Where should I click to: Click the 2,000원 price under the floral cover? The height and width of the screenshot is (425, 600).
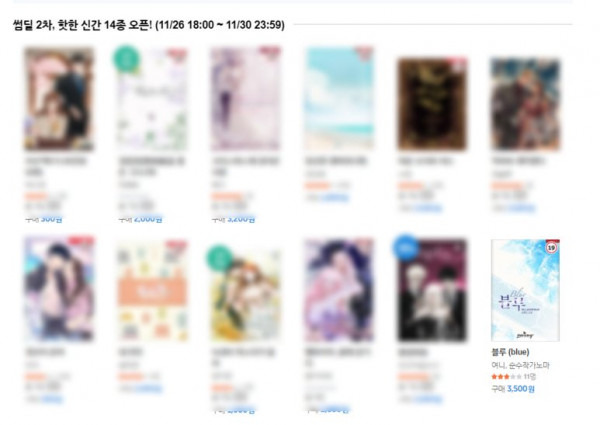pyautogui.click(x=148, y=219)
